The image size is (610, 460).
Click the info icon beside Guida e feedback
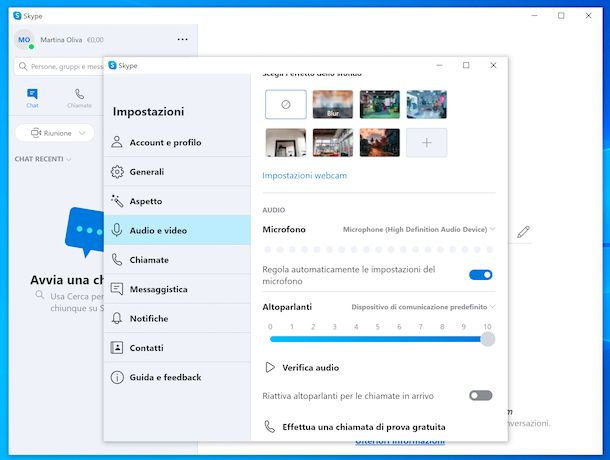tap(117, 377)
